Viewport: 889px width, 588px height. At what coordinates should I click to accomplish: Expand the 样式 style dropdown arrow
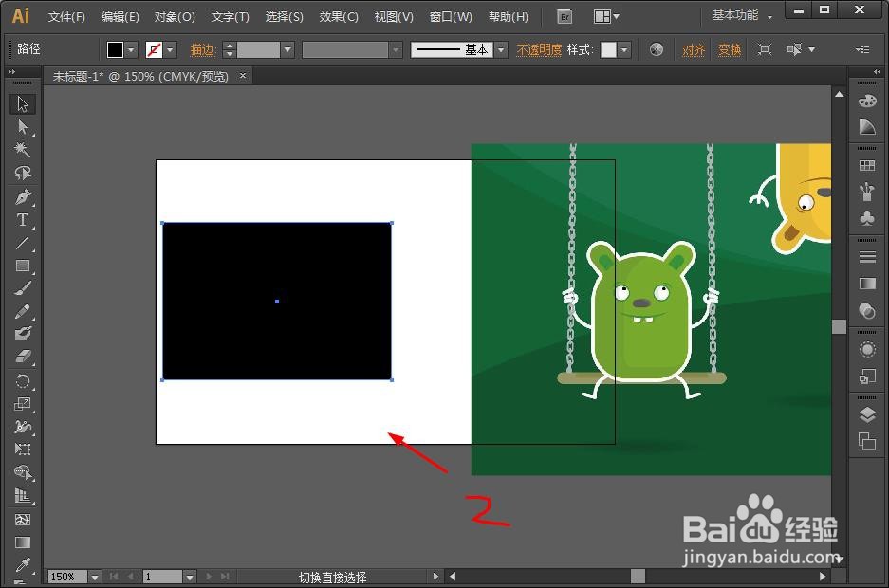624,50
